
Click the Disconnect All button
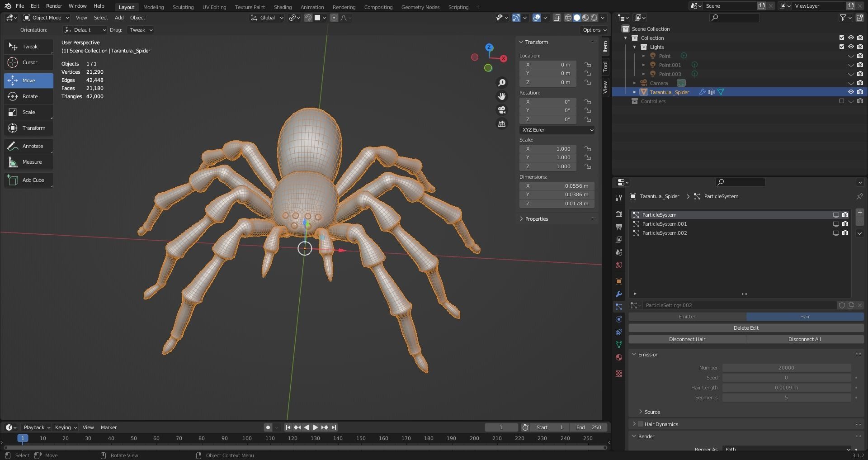pyautogui.click(x=805, y=339)
